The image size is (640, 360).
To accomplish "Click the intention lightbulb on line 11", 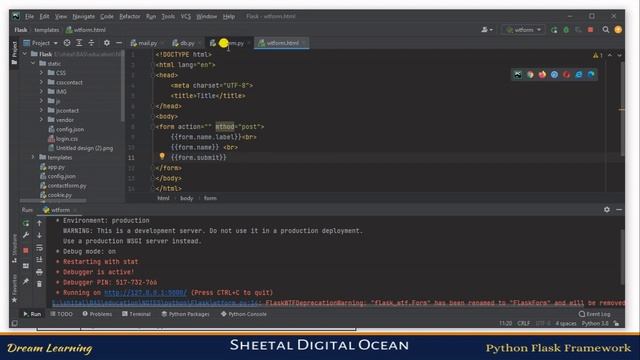I will tap(162, 156).
